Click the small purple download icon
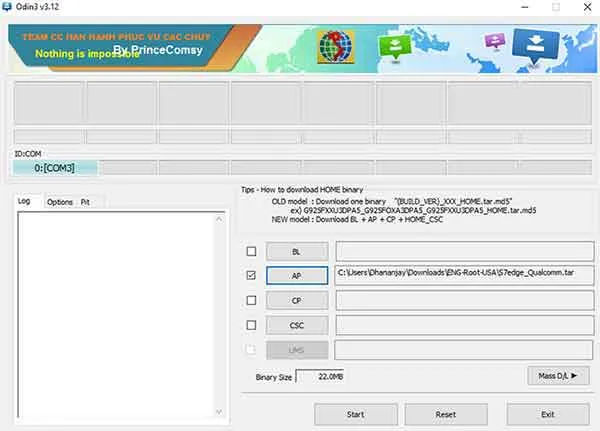The width and height of the screenshot is (600, 431). 494,41
